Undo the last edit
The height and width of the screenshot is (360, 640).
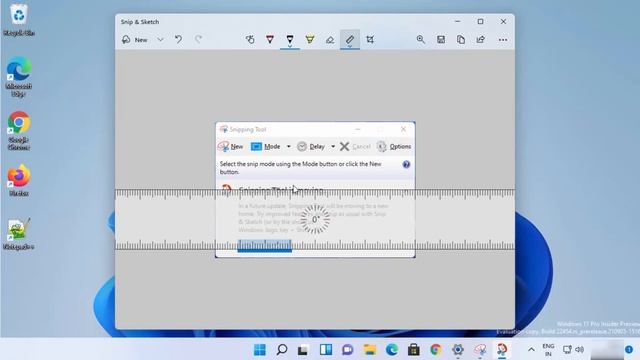(178, 40)
